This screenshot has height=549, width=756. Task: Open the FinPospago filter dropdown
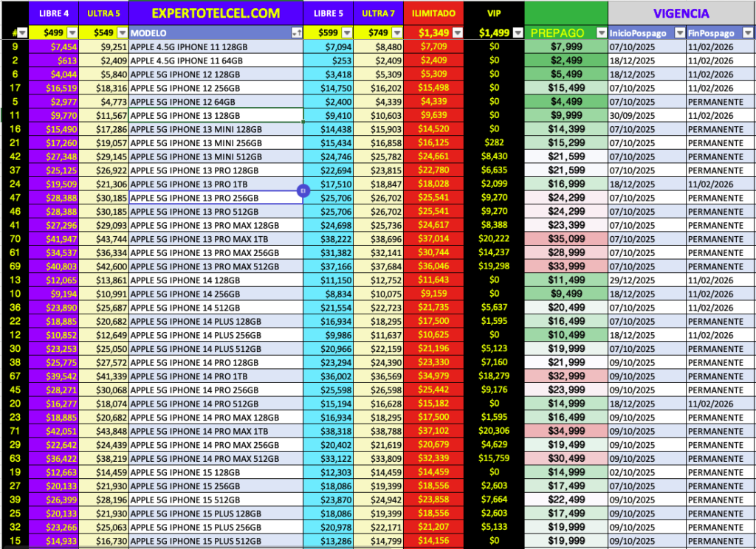747,33
